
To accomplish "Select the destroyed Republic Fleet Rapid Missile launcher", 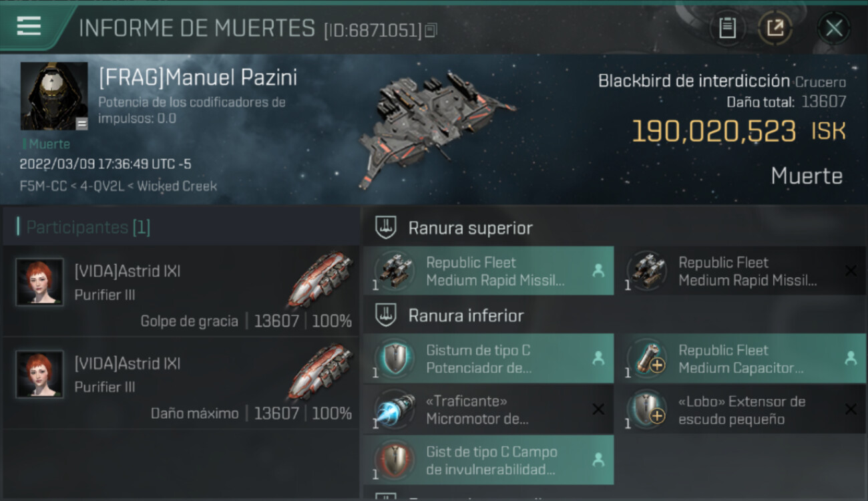I will pyautogui.click(x=741, y=271).
